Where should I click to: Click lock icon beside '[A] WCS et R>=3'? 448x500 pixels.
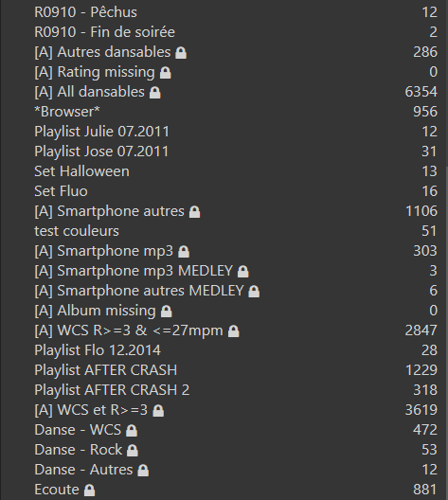tap(158, 411)
